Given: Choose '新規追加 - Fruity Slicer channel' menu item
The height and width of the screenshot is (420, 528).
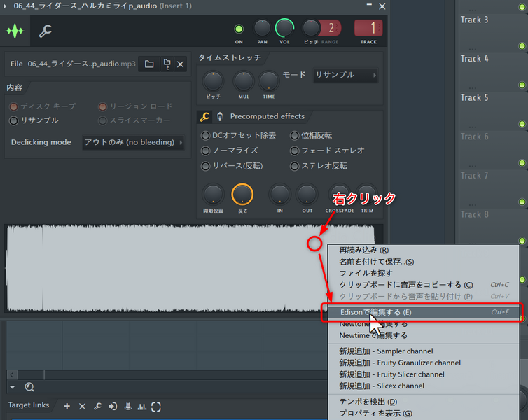Looking at the screenshot, I should 391,374.
